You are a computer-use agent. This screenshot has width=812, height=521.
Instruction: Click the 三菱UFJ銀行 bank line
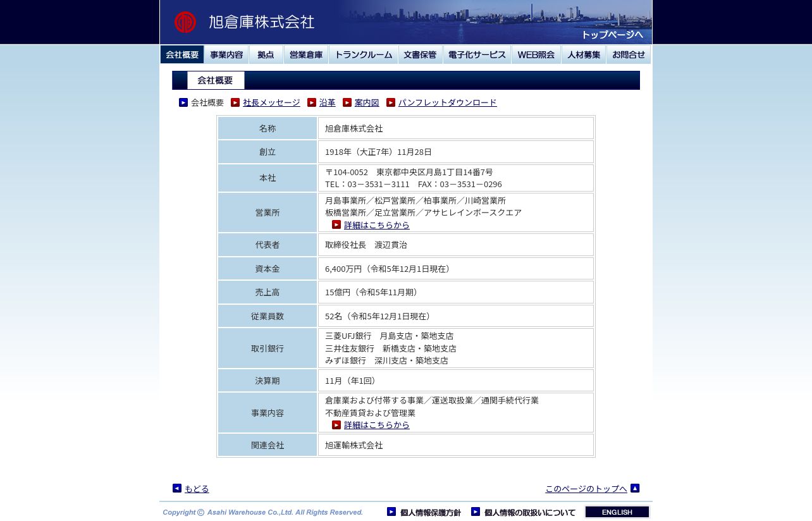[390, 336]
